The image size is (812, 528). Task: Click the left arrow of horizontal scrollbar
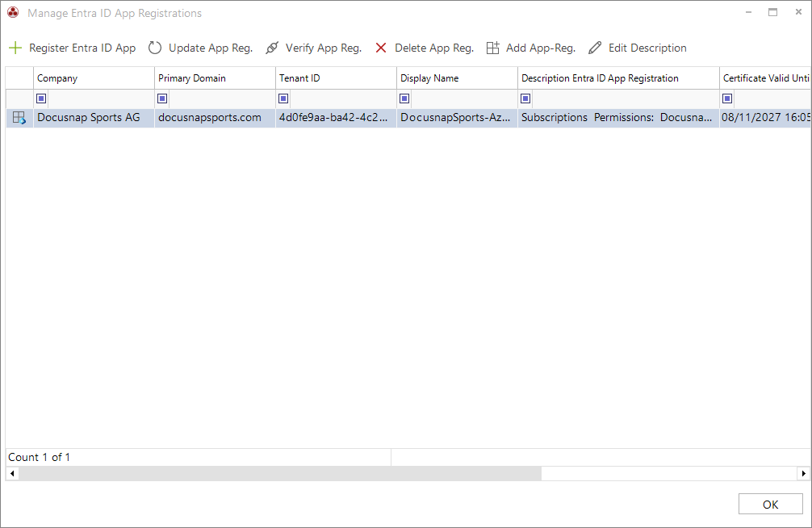pos(12,473)
